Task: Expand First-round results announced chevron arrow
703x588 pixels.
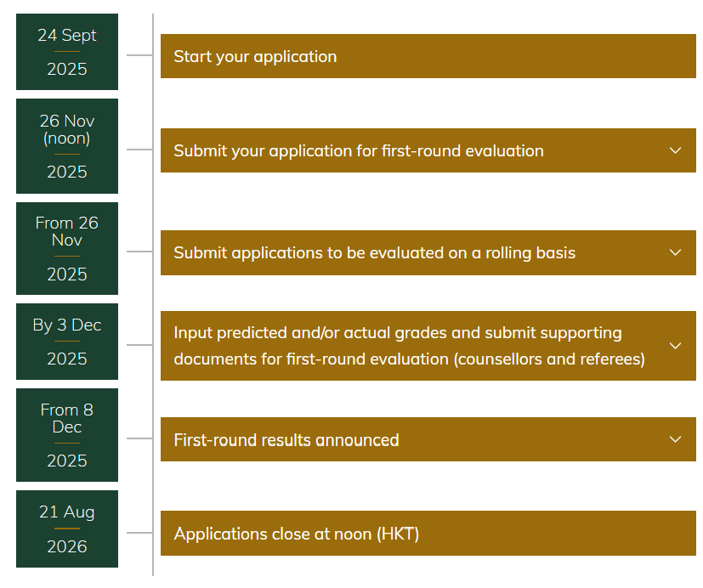Action: 675,439
